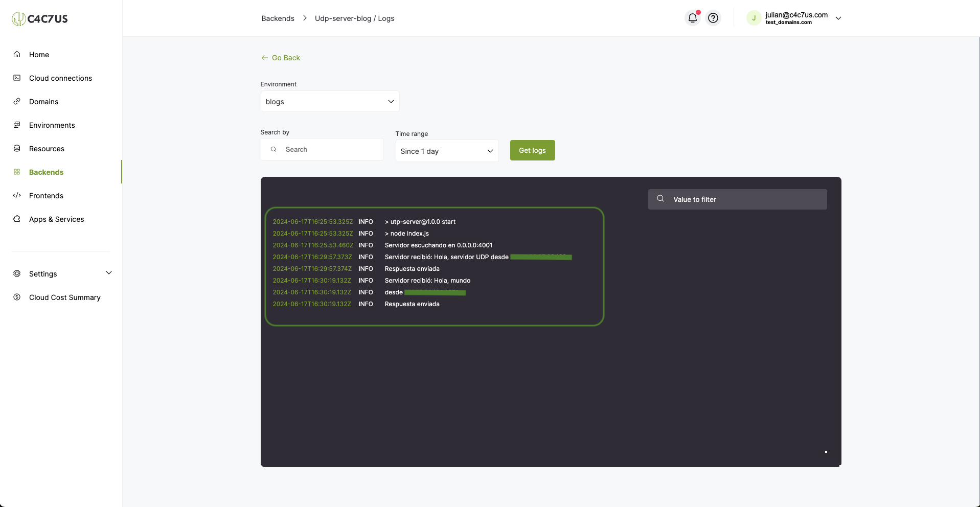Click 'Servidor recibió: Hola, servidor UDP desde' log

coord(446,257)
